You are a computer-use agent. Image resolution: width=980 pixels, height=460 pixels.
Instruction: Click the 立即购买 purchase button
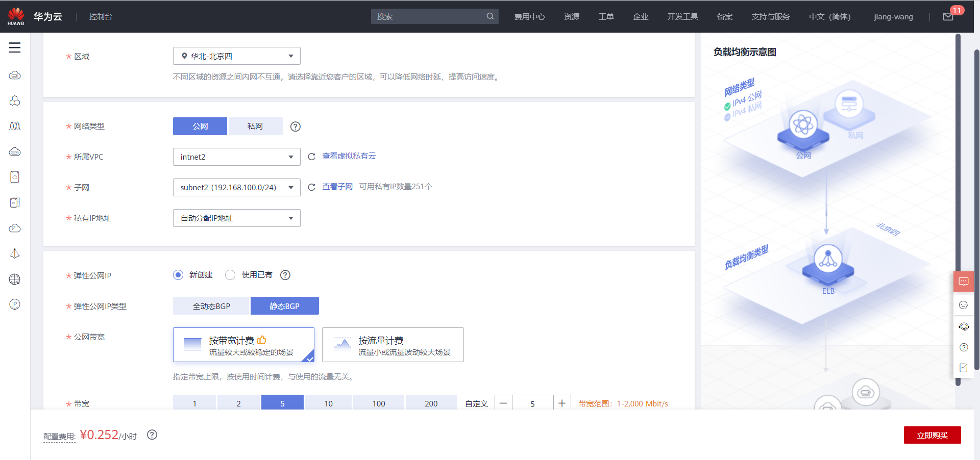tap(932, 435)
